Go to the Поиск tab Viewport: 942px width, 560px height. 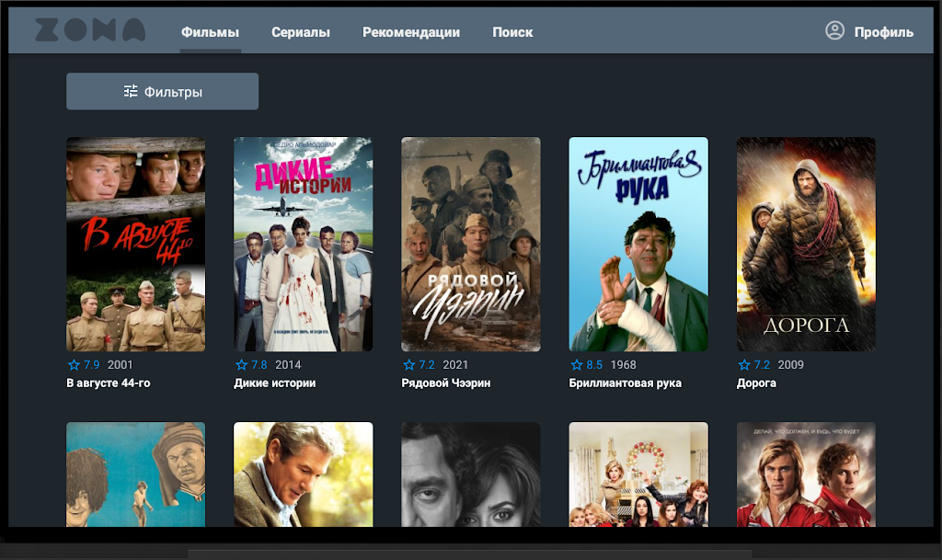click(x=512, y=32)
